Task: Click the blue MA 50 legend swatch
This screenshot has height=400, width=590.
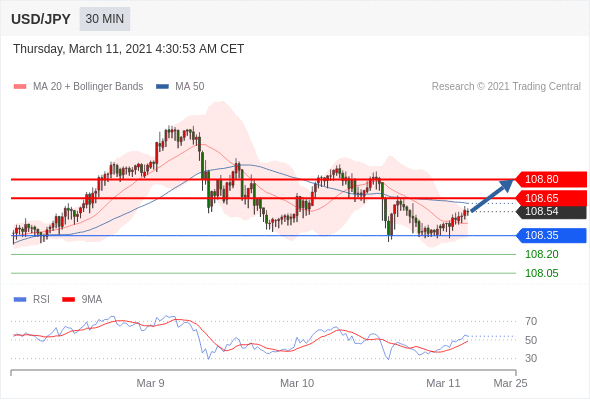Action: (x=162, y=87)
